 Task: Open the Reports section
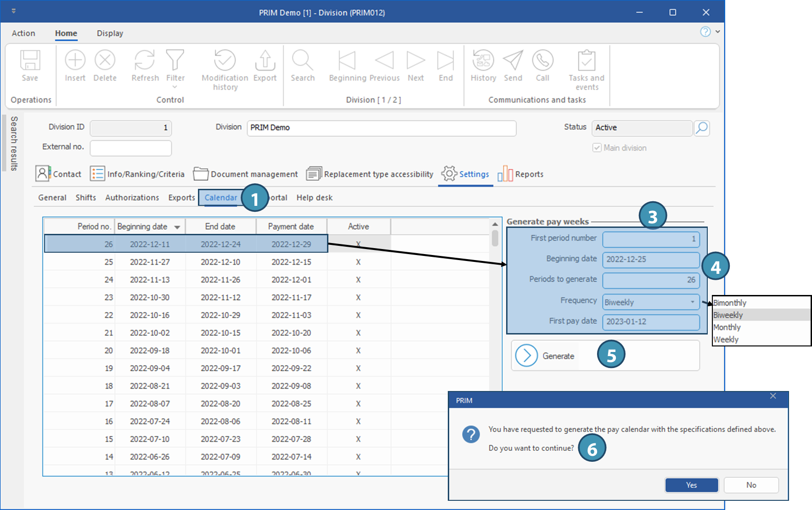[x=521, y=174]
